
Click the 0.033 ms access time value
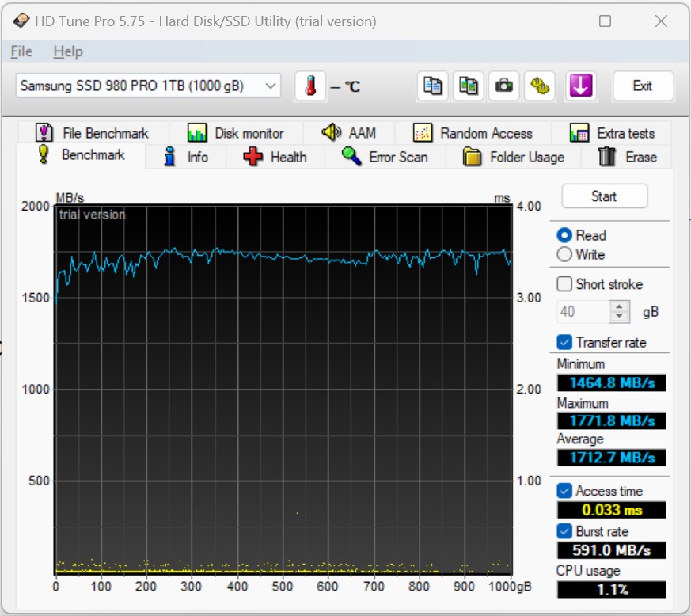[612, 510]
